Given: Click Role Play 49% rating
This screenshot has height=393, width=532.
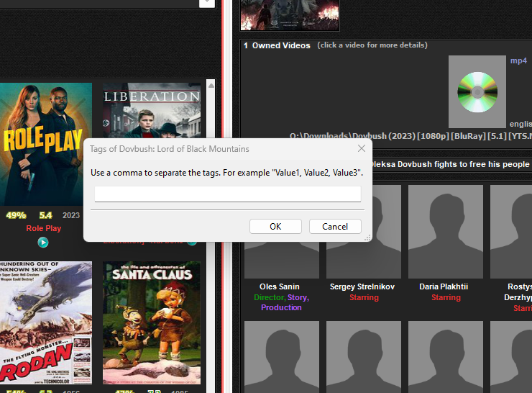Looking at the screenshot, I should [x=16, y=215].
